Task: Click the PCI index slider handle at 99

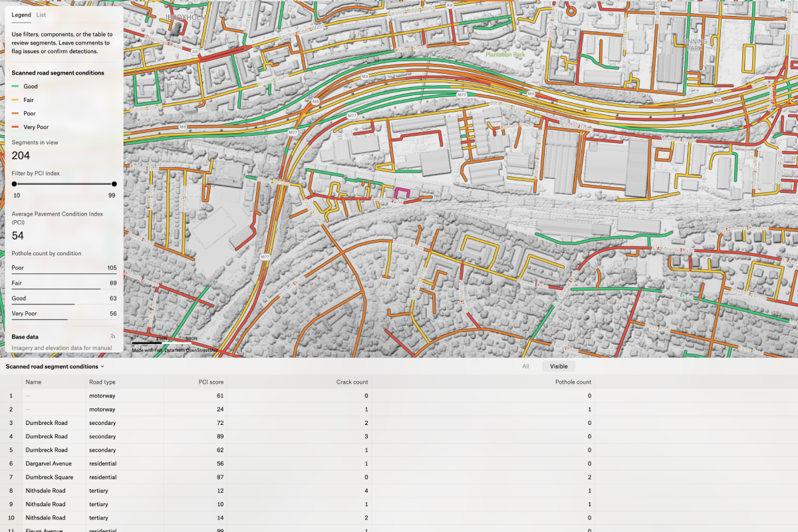Action: (x=114, y=184)
